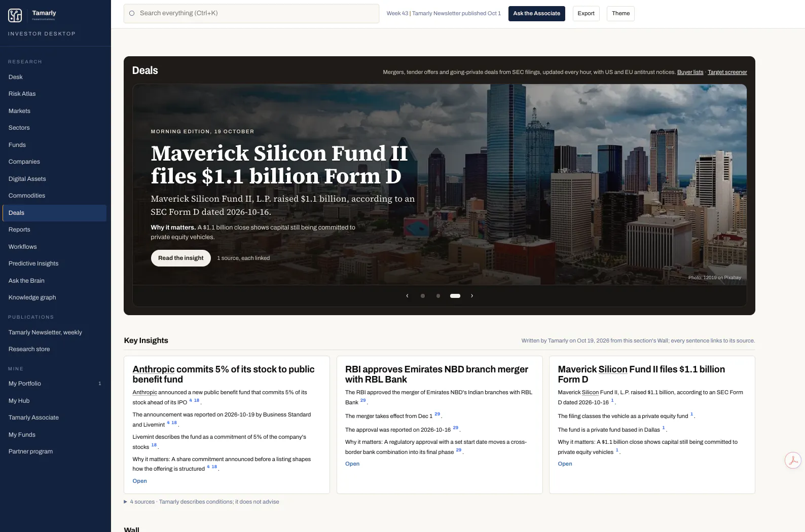Open Digital Assets section
This screenshot has width=805, height=532.
point(54,179)
